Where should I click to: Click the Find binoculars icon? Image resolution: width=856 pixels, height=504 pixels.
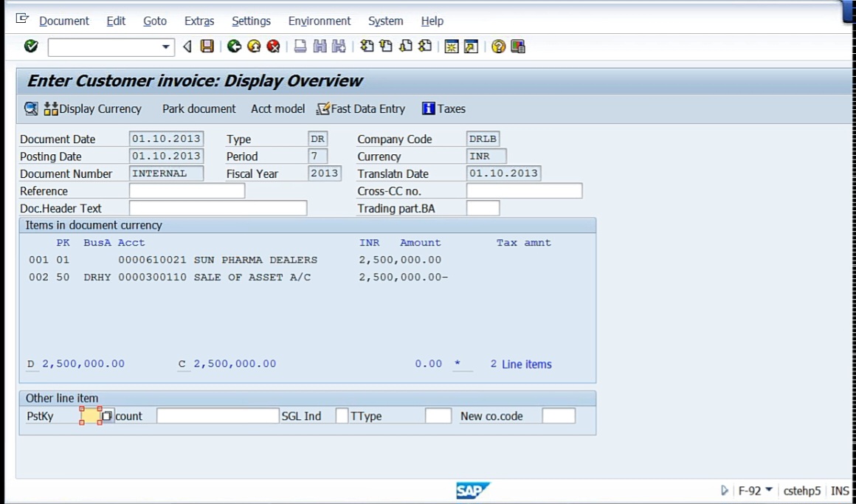320,46
